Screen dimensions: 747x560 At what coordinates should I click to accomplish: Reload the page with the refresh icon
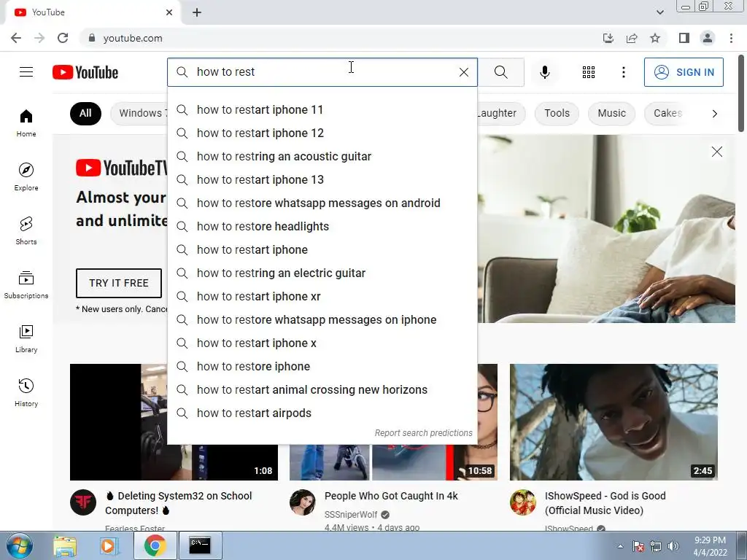tap(63, 38)
